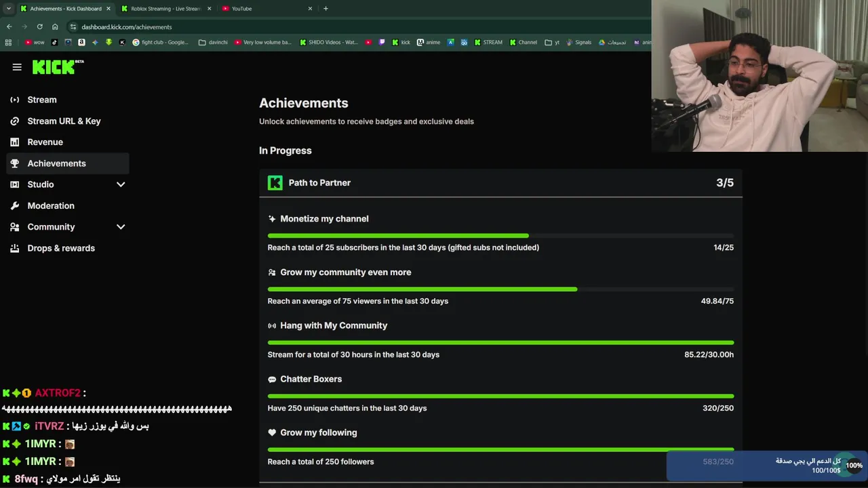Click Moderation wrench icon

pos(15,205)
